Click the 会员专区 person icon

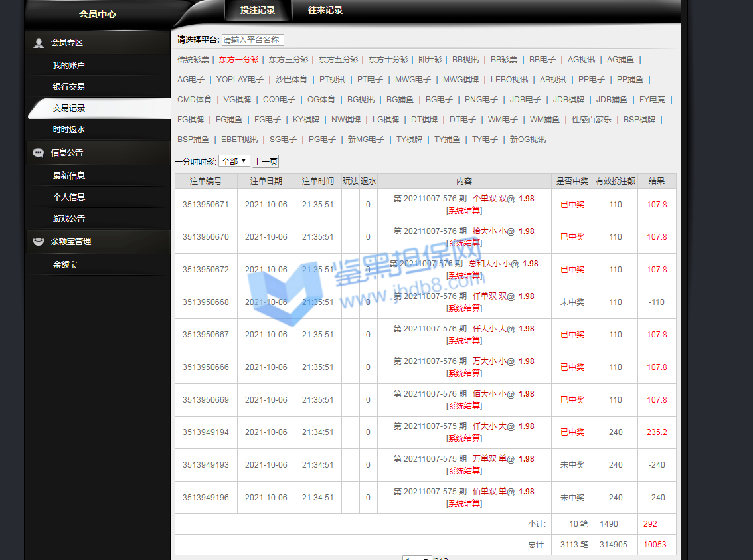pyautogui.click(x=39, y=43)
